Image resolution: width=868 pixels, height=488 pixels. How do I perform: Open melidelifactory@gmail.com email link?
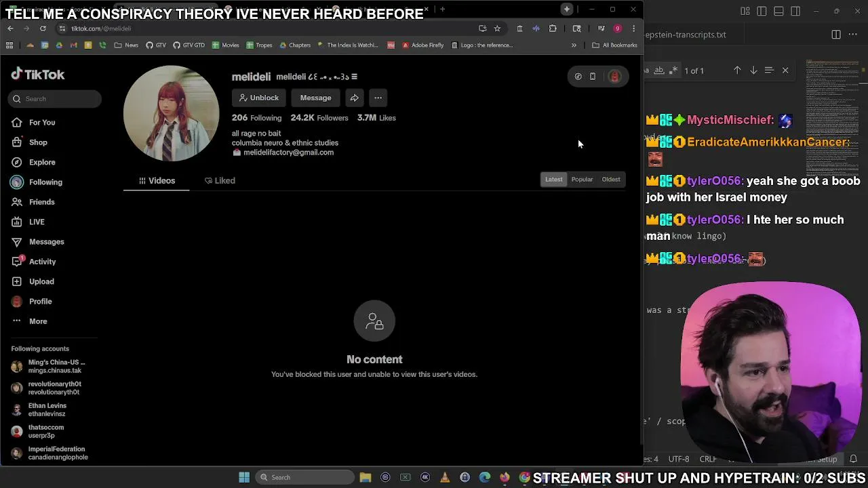click(x=288, y=152)
